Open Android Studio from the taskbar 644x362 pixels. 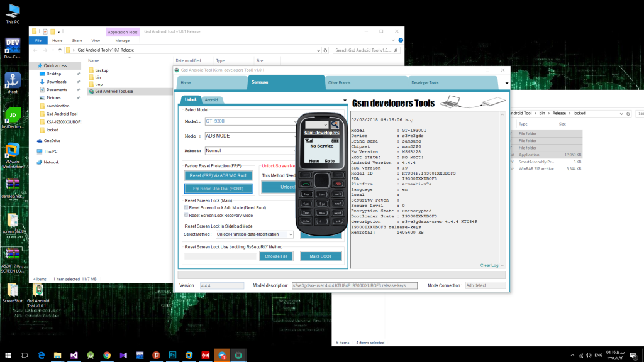91,355
